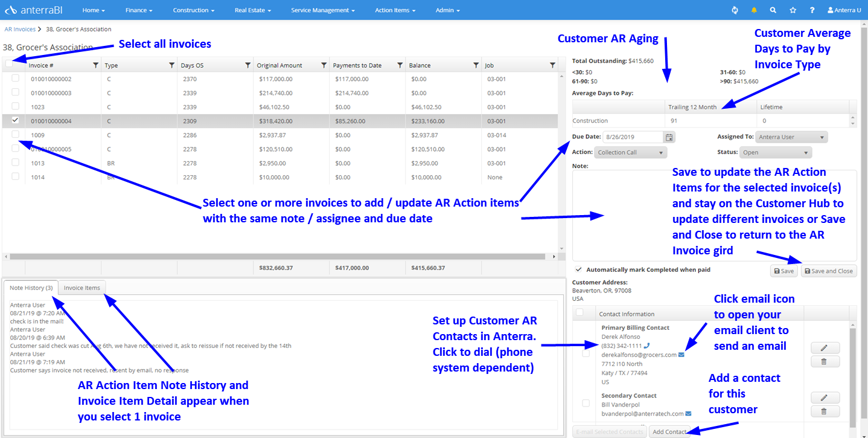
Task: Open the Action dropdown
Action: pos(631,152)
